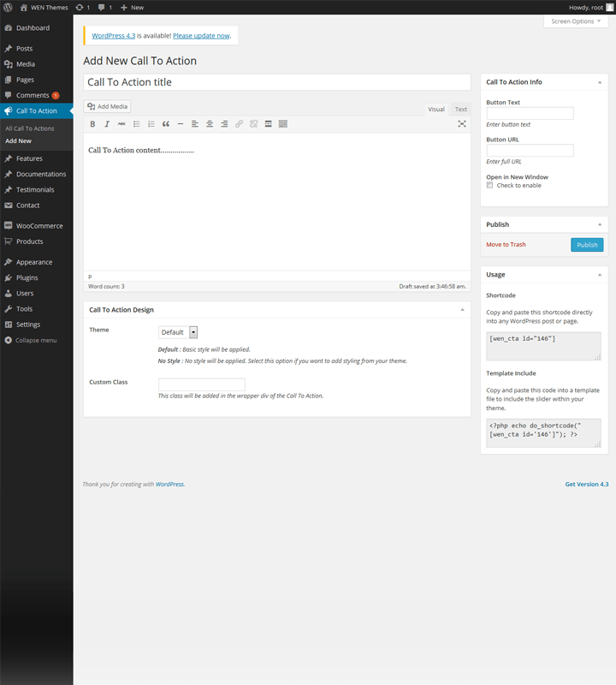The image size is (616, 685).
Task: Click the Insert Read More tag icon
Action: pyautogui.click(x=268, y=124)
